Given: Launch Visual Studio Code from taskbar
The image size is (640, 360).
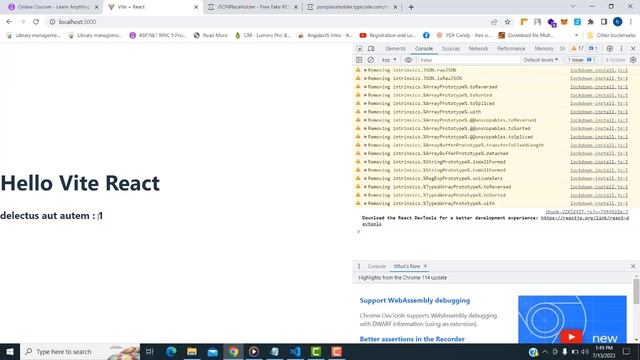Looking at the screenshot, I should click(x=296, y=351).
